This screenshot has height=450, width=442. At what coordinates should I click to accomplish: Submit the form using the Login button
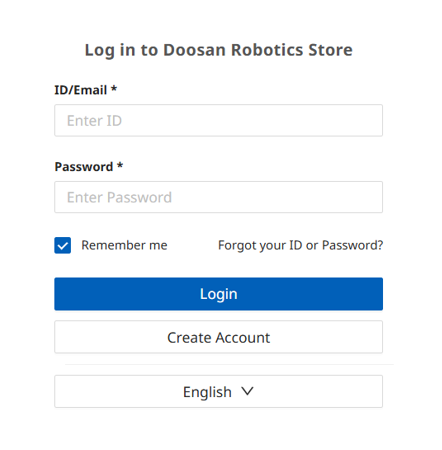[x=219, y=294]
